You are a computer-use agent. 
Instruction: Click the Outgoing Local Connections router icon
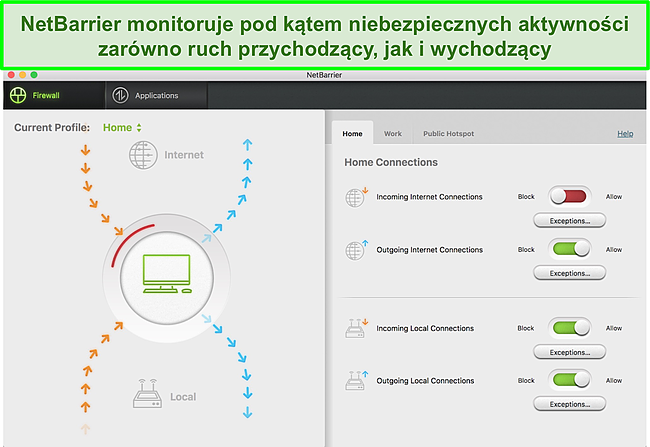point(356,380)
